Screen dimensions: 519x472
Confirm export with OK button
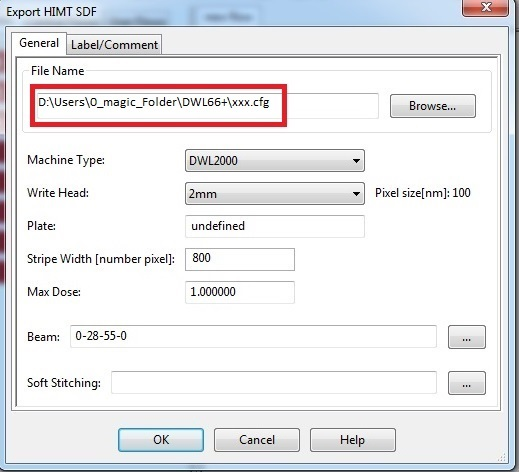161,440
